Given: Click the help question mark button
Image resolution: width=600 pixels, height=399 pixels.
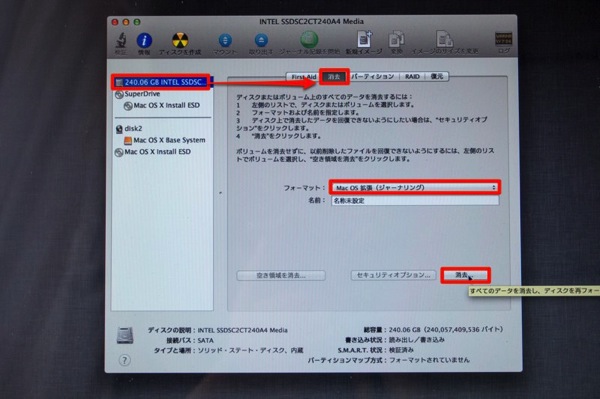Looking at the screenshot, I should [124, 360].
